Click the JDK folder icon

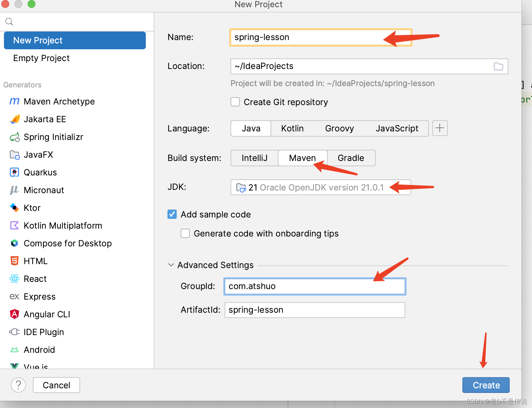pyautogui.click(x=241, y=188)
